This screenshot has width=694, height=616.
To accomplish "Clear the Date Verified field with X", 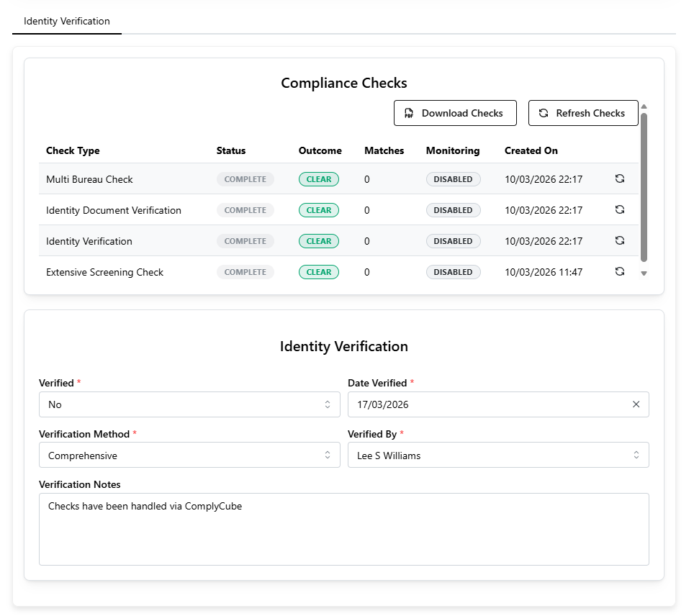I will (x=636, y=404).
